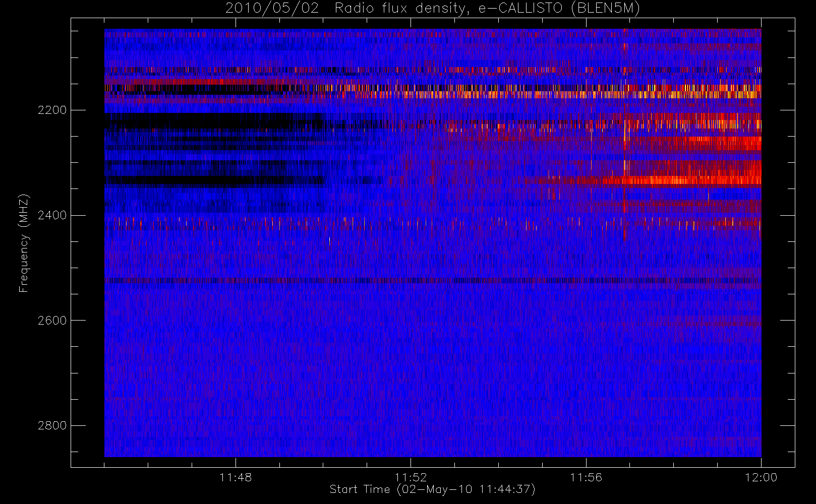Screen dimensions: 816x504
Task: Click the 11:56 time tick label
Action: pos(586,477)
